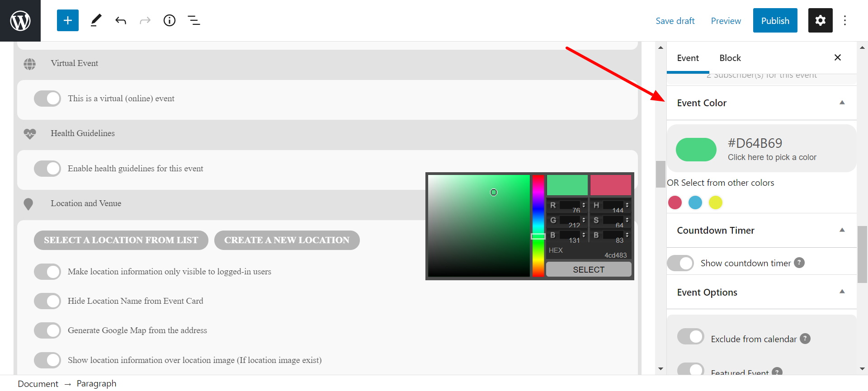The image size is (868, 391).
Task: Toggle Show countdown timer switch
Action: [680, 263]
